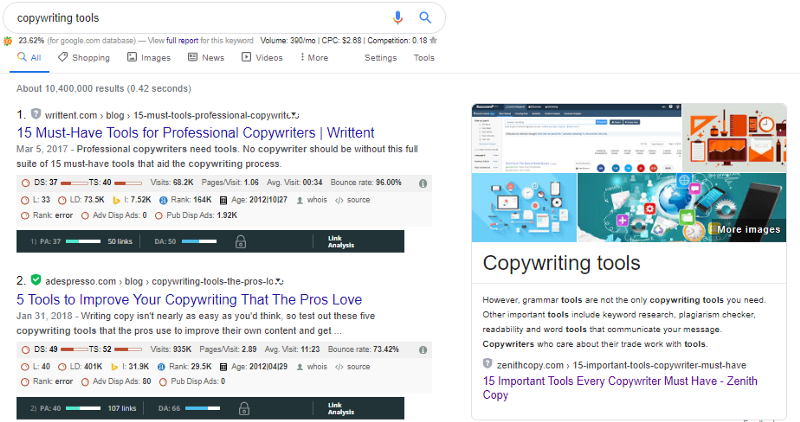
Task: Click the 'Pages/Visit: 1.06' value
Action: (230, 182)
